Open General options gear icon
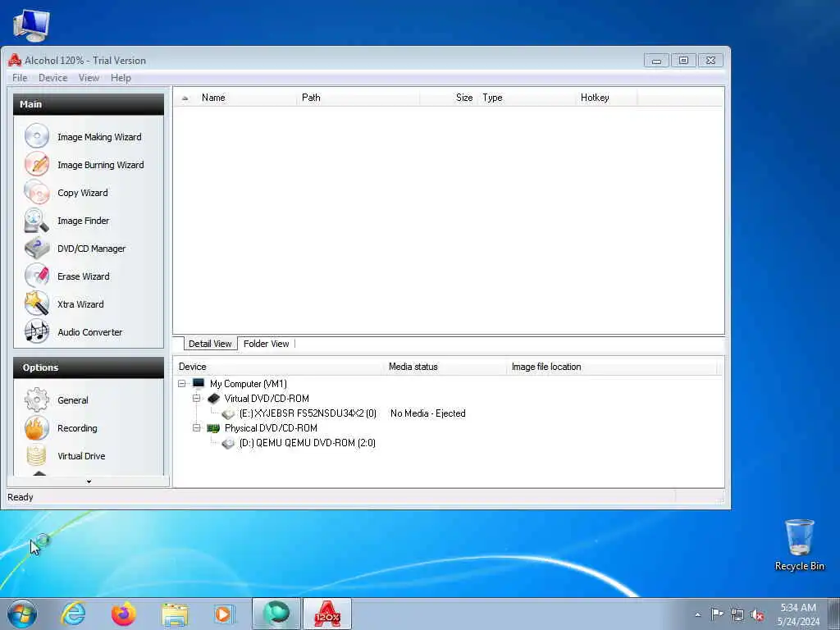Screen dimensions: 840x630 [x=36, y=399]
